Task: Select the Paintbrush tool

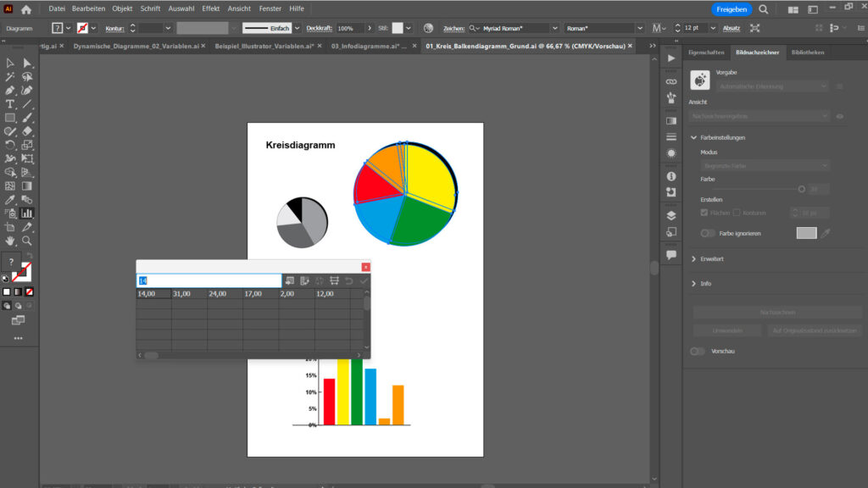Action: [27, 118]
